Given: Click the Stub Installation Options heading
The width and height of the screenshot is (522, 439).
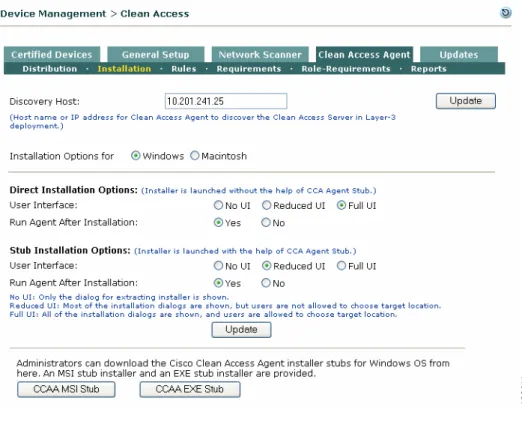Looking at the screenshot, I should (x=70, y=250).
